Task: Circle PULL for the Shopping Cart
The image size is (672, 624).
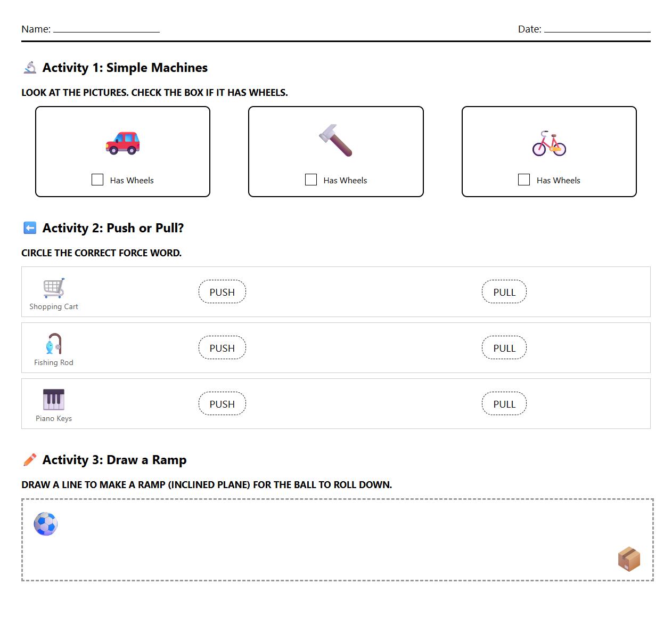Action: coord(504,291)
